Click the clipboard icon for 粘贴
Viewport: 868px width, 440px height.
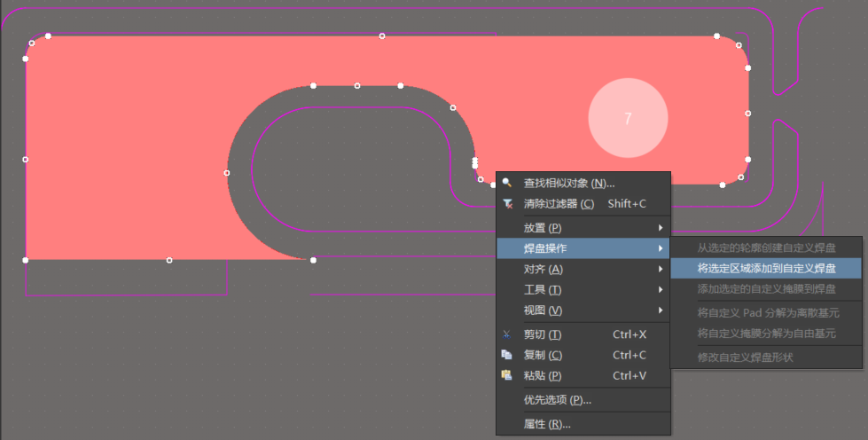click(x=507, y=375)
